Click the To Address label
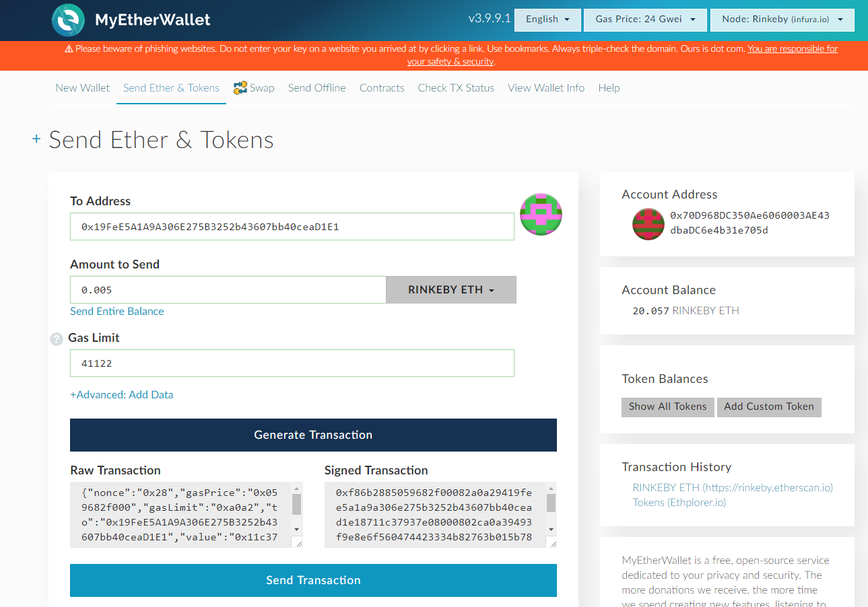The height and width of the screenshot is (607, 868). [x=100, y=201]
